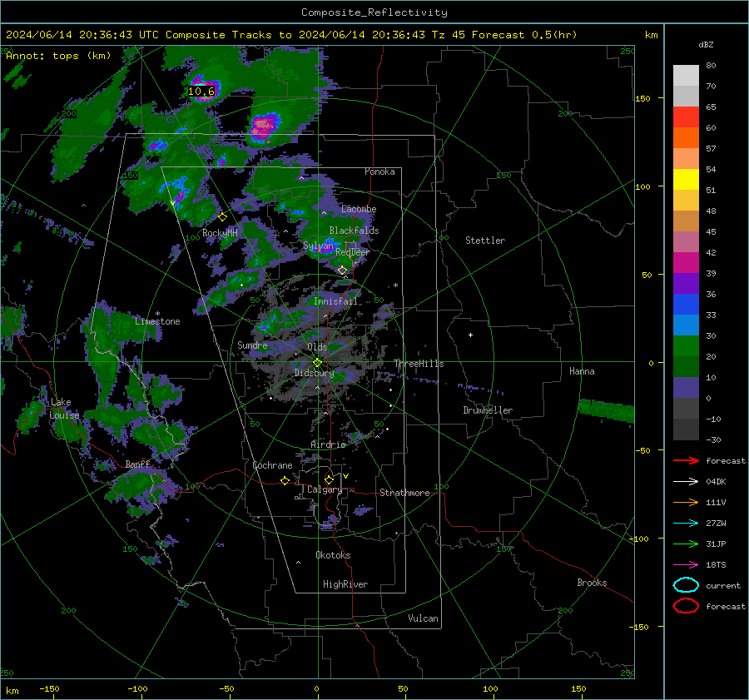Click the magenta 18TS arrow icon
749x700 pixels.
point(686,565)
